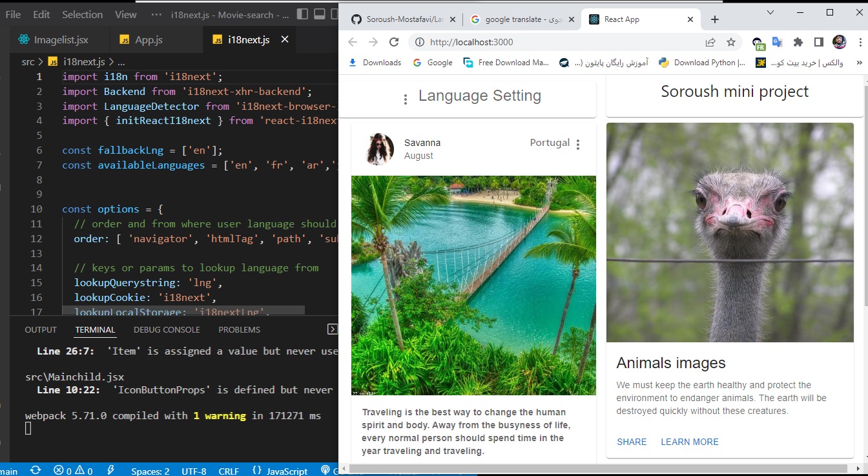
Task: Reload the localhost:3000 page
Action: pyautogui.click(x=394, y=41)
